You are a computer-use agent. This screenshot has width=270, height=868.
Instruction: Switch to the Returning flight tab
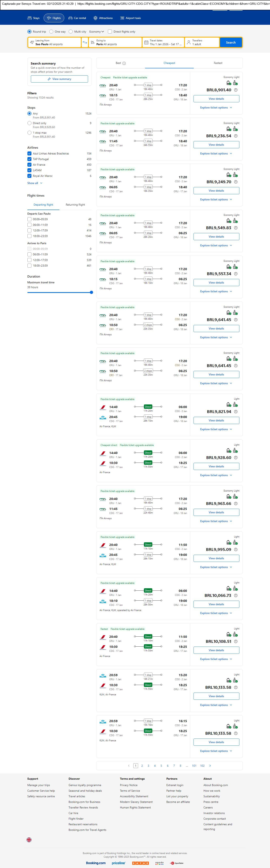[x=75, y=205]
